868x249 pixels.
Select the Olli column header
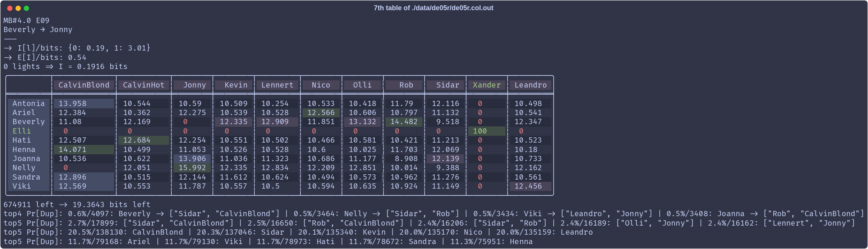pyautogui.click(x=363, y=85)
